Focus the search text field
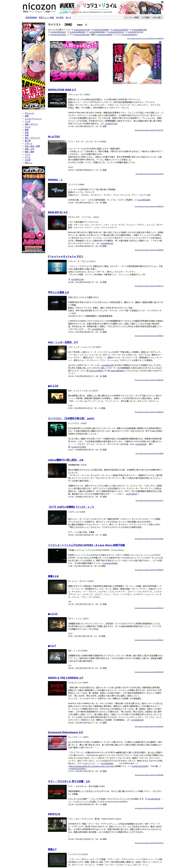 (98, 18)
